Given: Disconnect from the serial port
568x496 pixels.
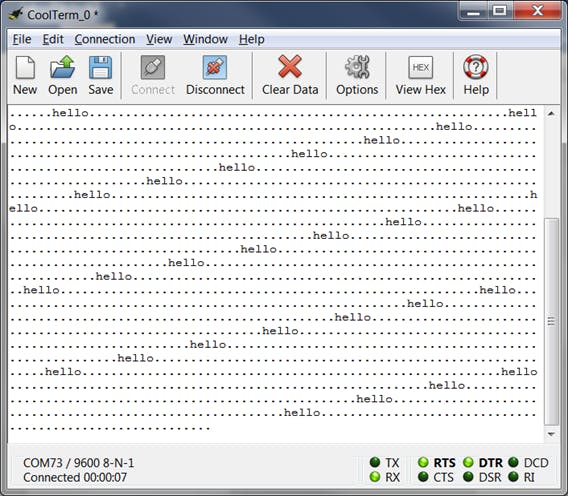Looking at the screenshot, I should click(215, 76).
